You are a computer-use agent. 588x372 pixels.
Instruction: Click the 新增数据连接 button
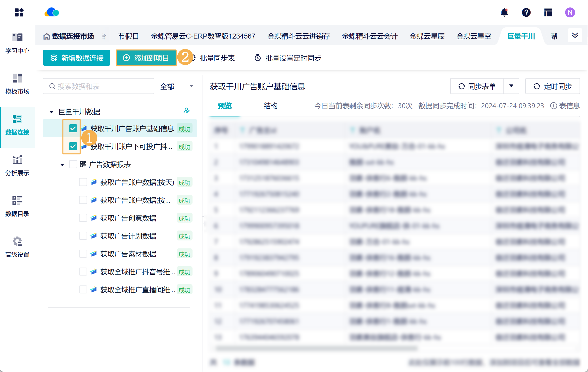click(x=76, y=58)
